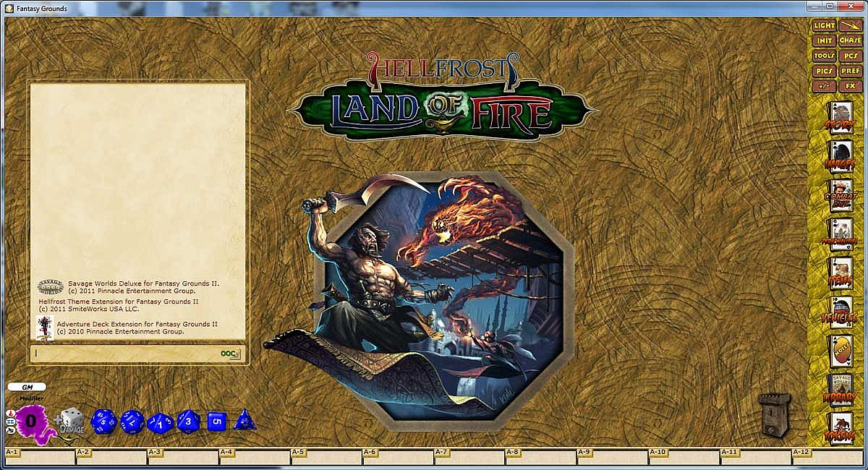868x470 pixels.
Task: Select hotkey slot A-4
Action: [255, 458]
